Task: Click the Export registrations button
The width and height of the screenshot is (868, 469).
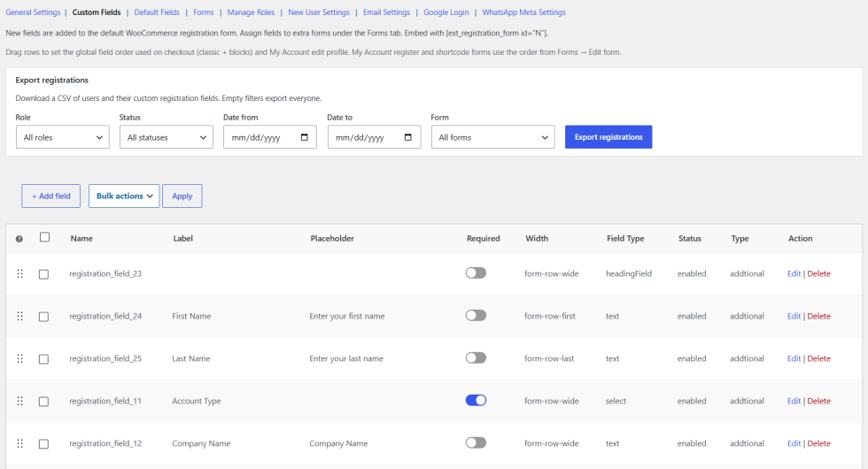Action: pyautogui.click(x=608, y=137)
